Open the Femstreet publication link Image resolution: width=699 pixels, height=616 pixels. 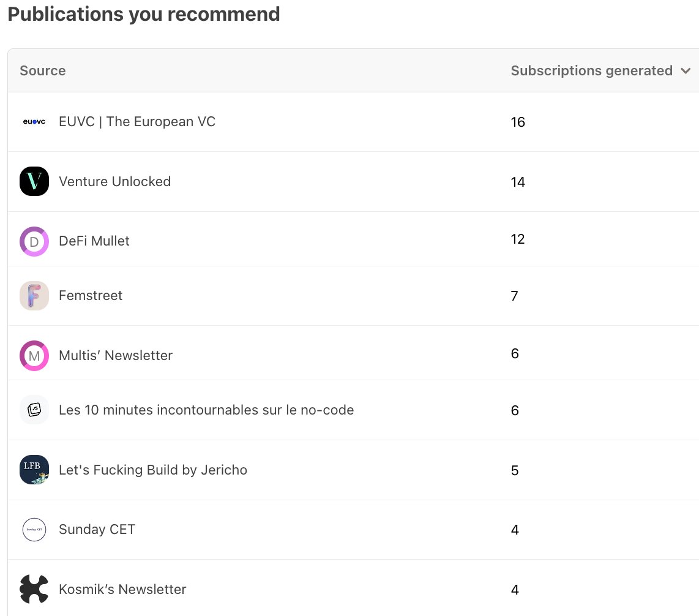coord(91,296)
